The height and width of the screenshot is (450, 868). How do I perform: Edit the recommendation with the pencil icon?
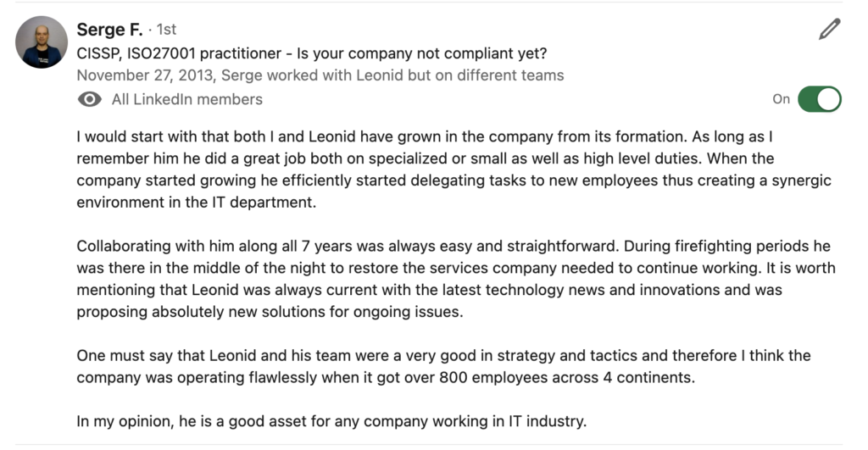829,30
